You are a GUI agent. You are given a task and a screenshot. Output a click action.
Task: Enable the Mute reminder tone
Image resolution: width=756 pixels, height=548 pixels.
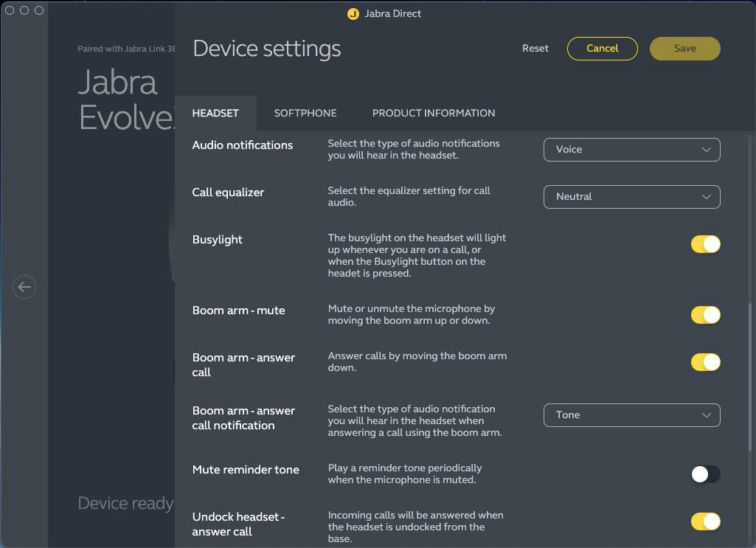(705, 474)
